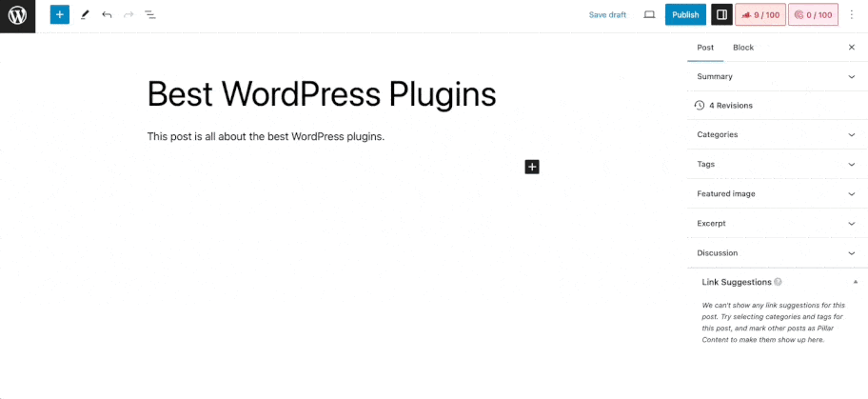Viewport: 868px width, 399px height.
Task: Switch to the Block tab
Action: point(743,48)
